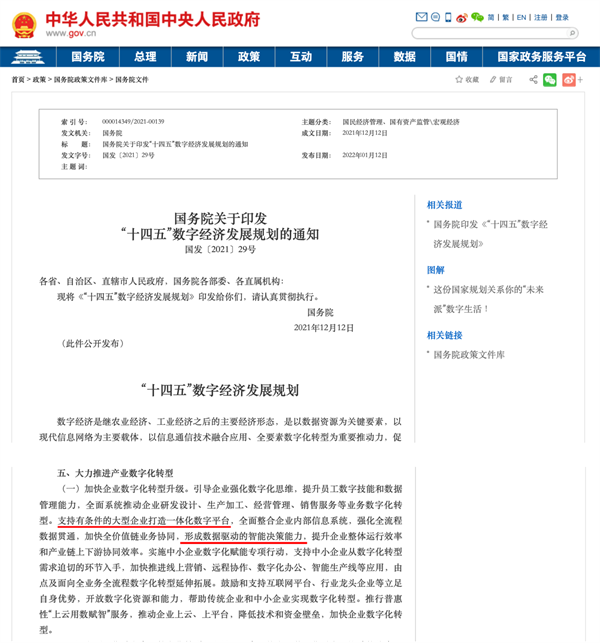600x643 pixels.
Task: Click 国务院文件 in breadcrumb
Action: [x=132, y=80]
